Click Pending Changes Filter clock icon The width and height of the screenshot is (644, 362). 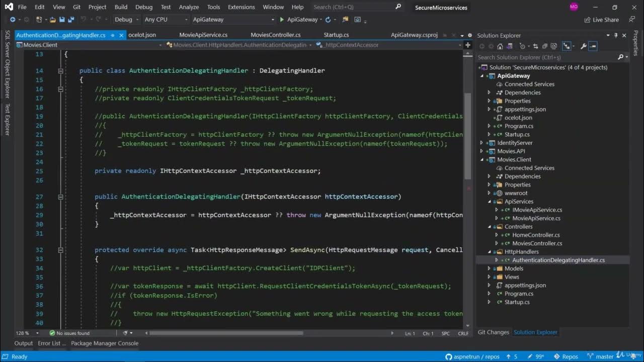[523, 46]
